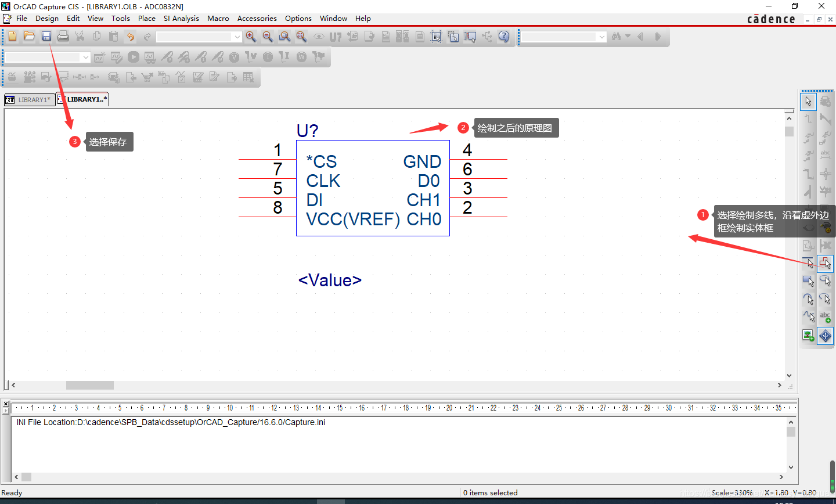Toggle the Snap to grid button
Screen dimensions: 836x504
(x=436, y=37)
